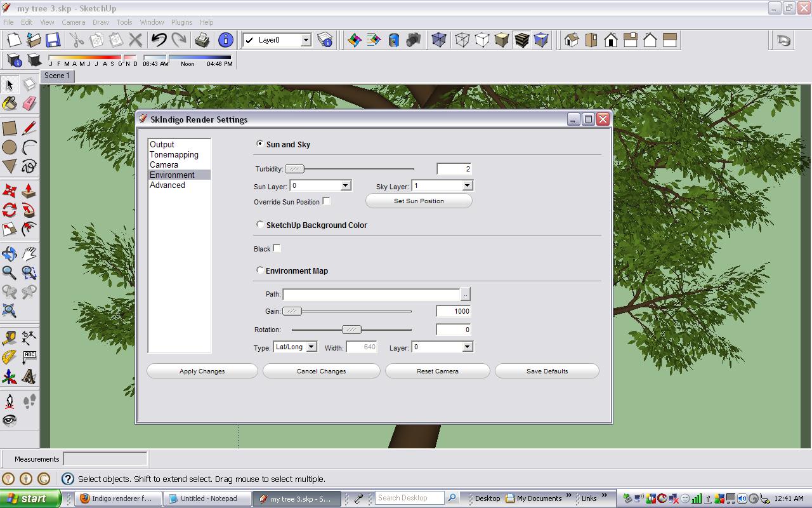This screenshot has width=812, height=508.
Task: Choose the Rectangle drawing tool
Action: 10,128
